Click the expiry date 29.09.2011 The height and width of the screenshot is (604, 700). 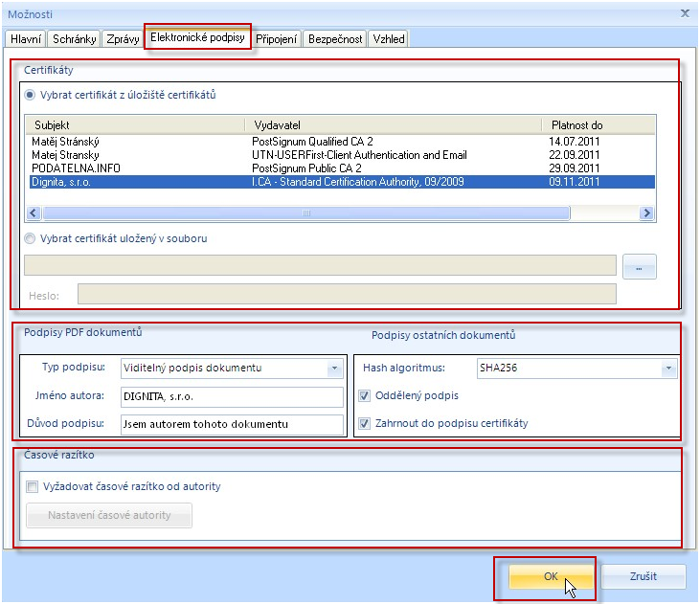(575, 168)
